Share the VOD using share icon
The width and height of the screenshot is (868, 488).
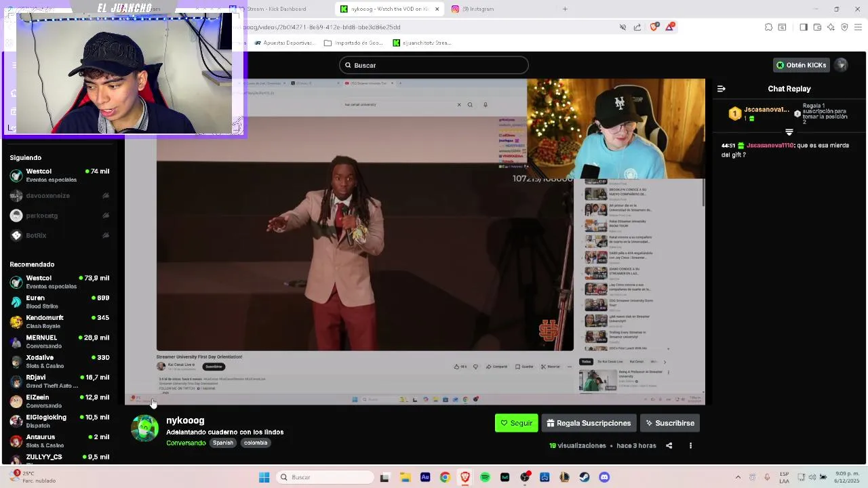[669, 446]
